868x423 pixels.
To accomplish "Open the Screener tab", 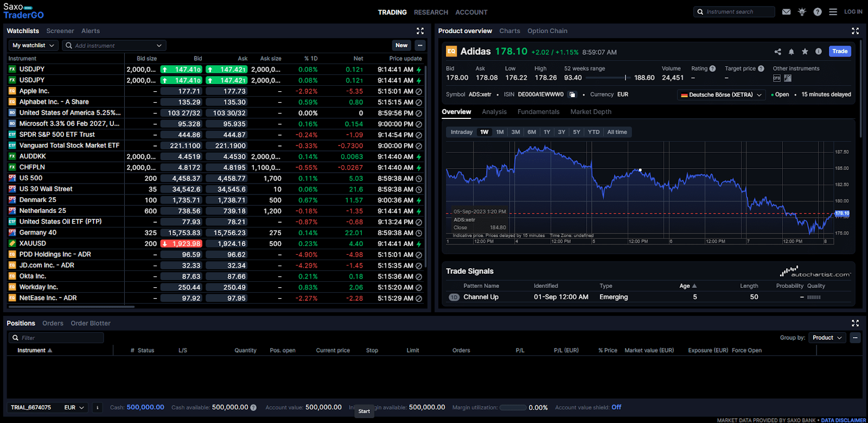I will tap(60, 31).
